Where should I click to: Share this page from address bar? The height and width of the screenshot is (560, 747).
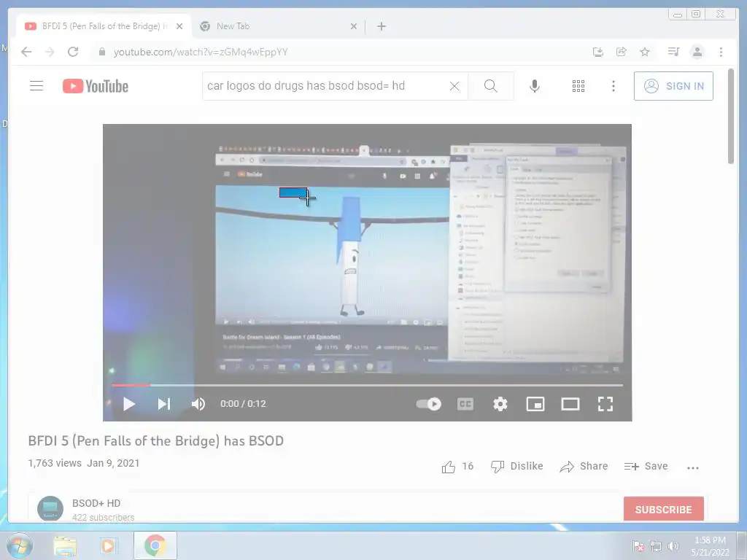coord(622,52)
